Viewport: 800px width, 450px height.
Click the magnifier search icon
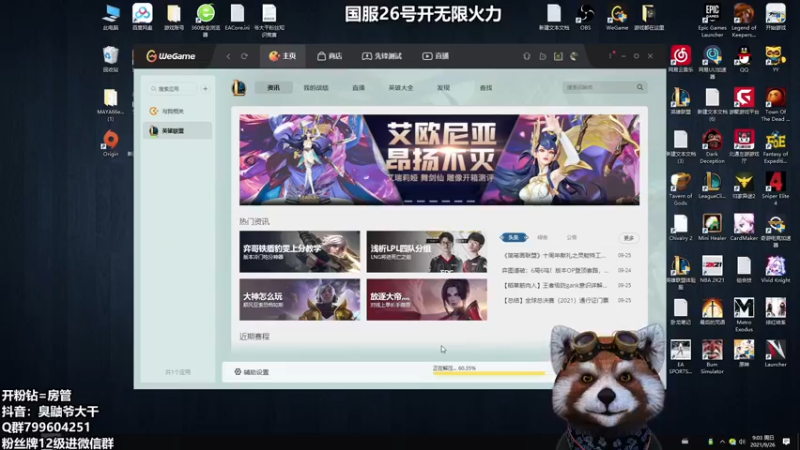coord(640,87)
